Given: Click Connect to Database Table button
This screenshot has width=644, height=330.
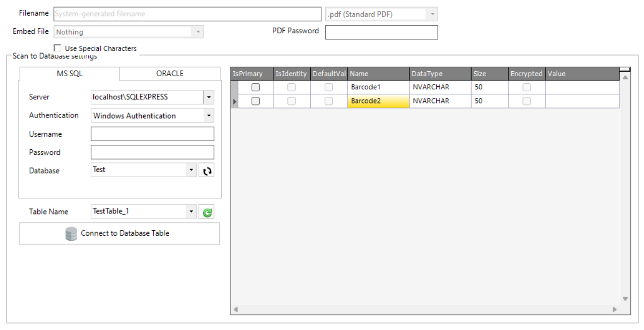Looking at the screenshot, I should pos(120,234).
